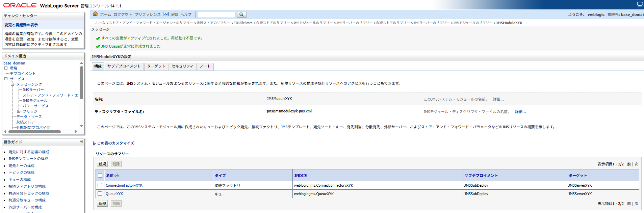Image resolution: width=644 pixels, height=213 pixels.
Task: Expand the 環境 tree node
Action: [x=6, y=68]
